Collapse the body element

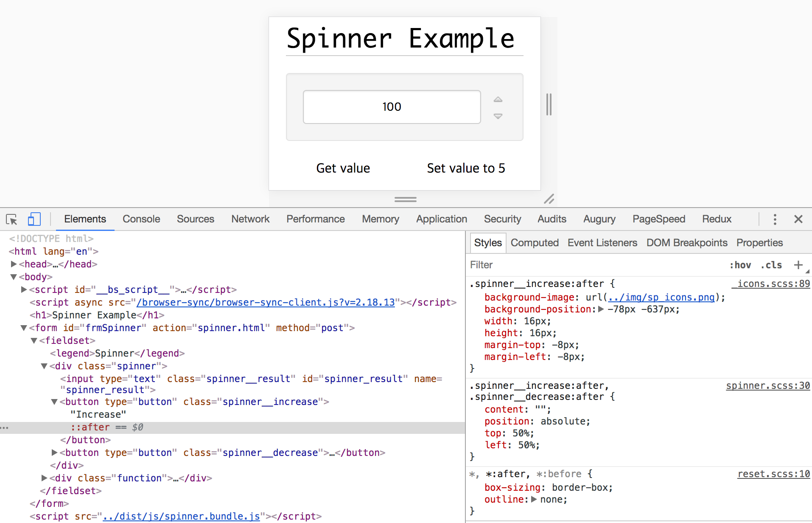pos(14,277)
